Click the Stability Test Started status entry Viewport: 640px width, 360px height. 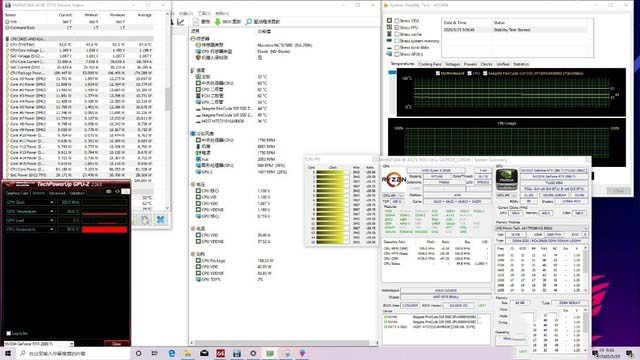(x=512, y=30)
